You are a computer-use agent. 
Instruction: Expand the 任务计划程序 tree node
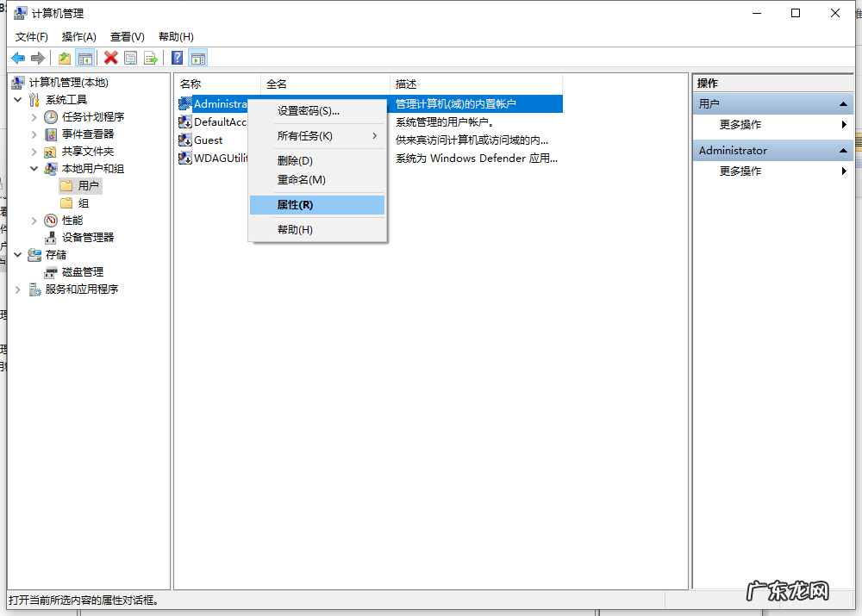(34, 117)
